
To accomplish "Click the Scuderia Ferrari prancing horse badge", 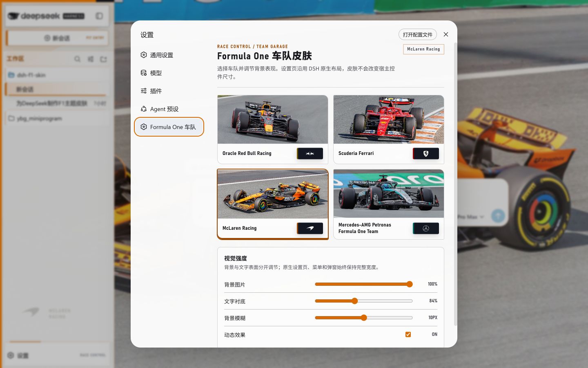I will point(426,153).
